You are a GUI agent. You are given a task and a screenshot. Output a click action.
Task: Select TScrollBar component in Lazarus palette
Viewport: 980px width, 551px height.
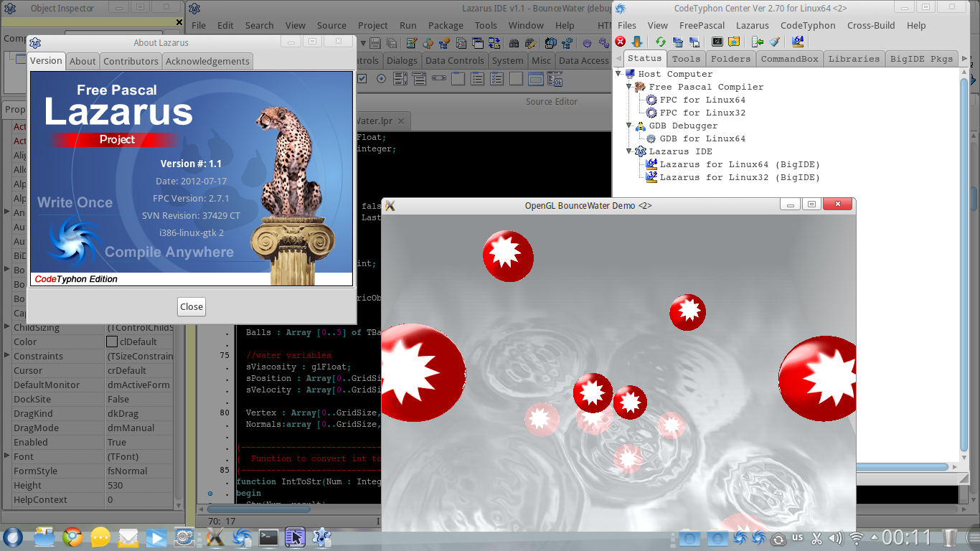coord(439,78)
